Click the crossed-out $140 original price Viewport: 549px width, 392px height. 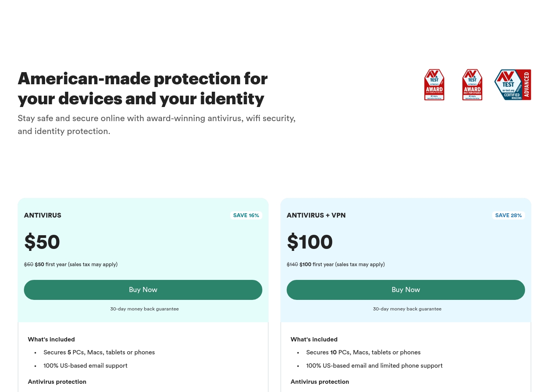point(292,265)
